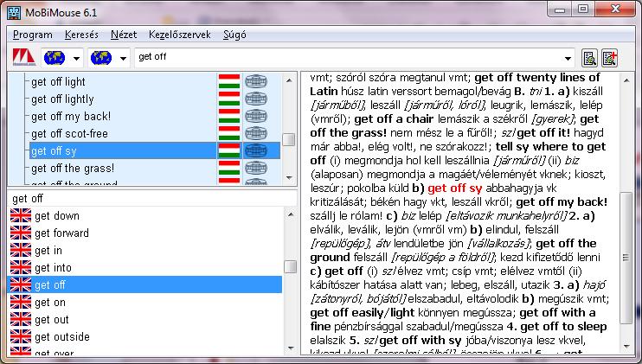Click the second globe language icon
The image size is (642, 364).
tap(101, 58)
